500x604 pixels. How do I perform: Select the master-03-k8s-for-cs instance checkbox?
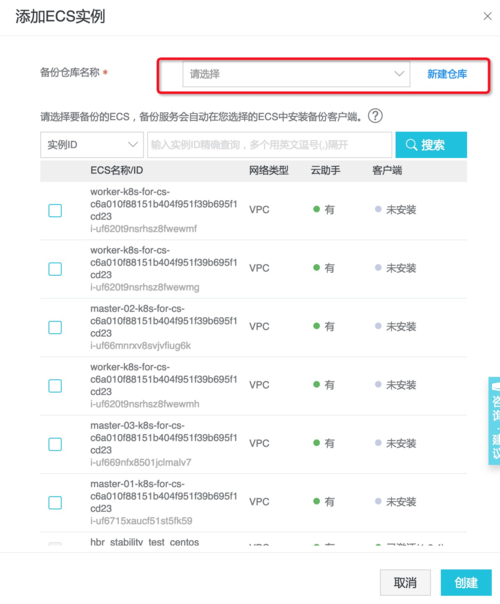tap(55, 444)
